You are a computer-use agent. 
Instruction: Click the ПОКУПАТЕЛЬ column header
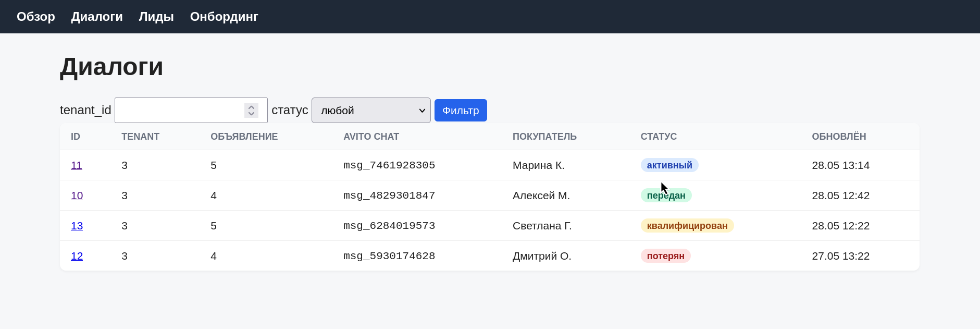coord(544,137)
